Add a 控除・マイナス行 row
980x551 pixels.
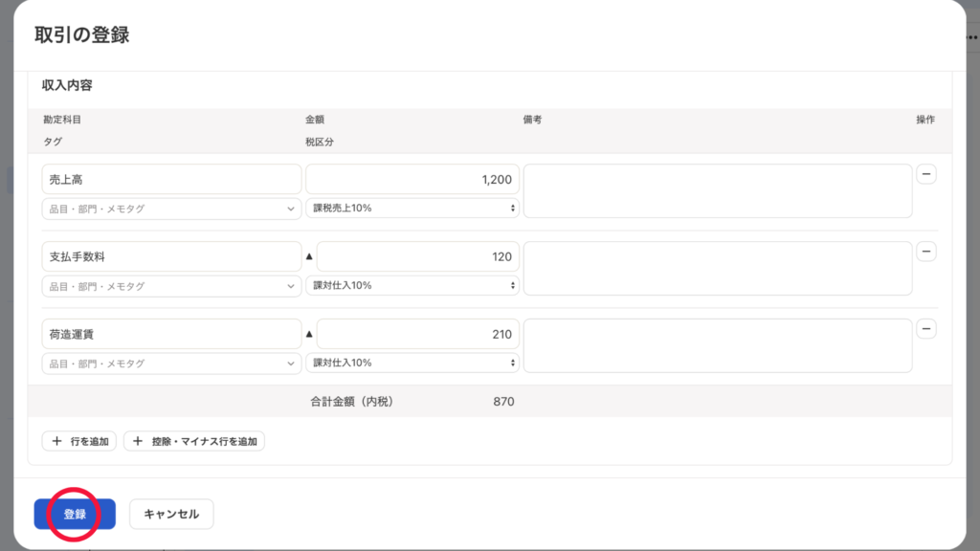(x=194, y=441)
